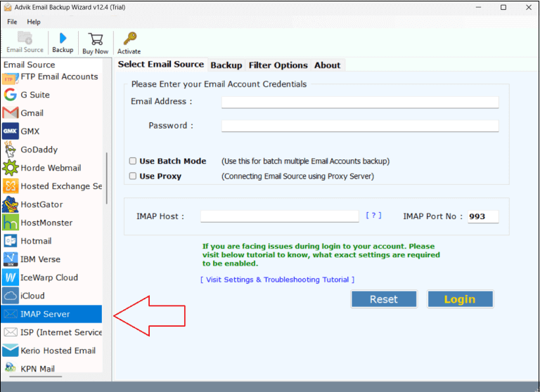This screenshot has height=392, width=540.
Task: Click the Backup play icon in toolbar
Action: (63, 39)
